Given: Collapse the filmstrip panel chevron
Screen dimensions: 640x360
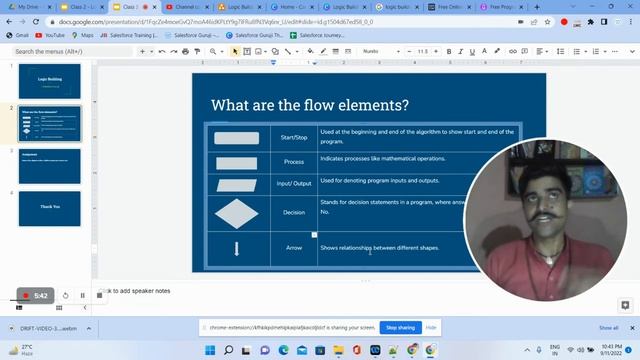Looking at the screenshot, I should pos(85,308).
